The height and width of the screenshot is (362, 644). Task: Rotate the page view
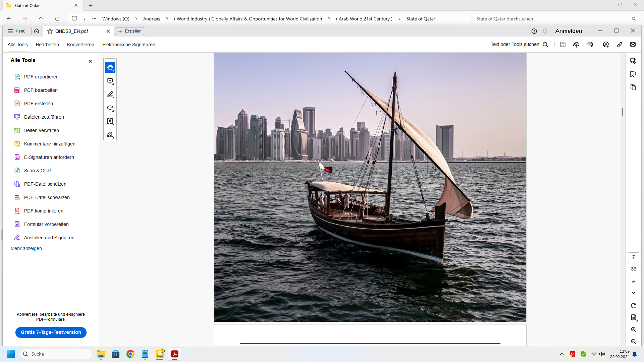pos(634,306)
